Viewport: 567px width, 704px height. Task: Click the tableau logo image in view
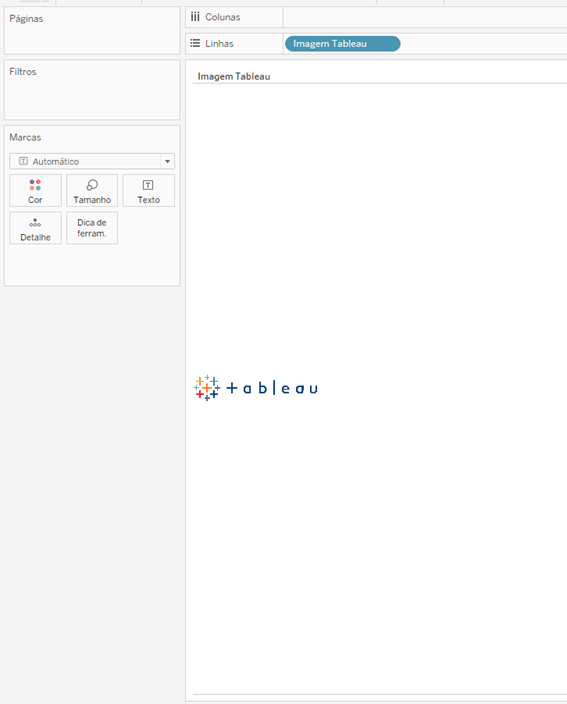(x=256, y=388)
